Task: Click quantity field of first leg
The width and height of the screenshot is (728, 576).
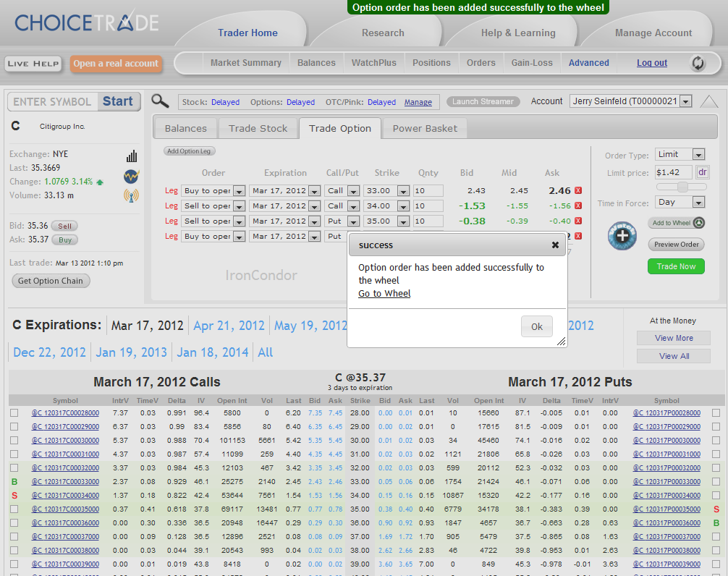Action: (x=428, y=191)
